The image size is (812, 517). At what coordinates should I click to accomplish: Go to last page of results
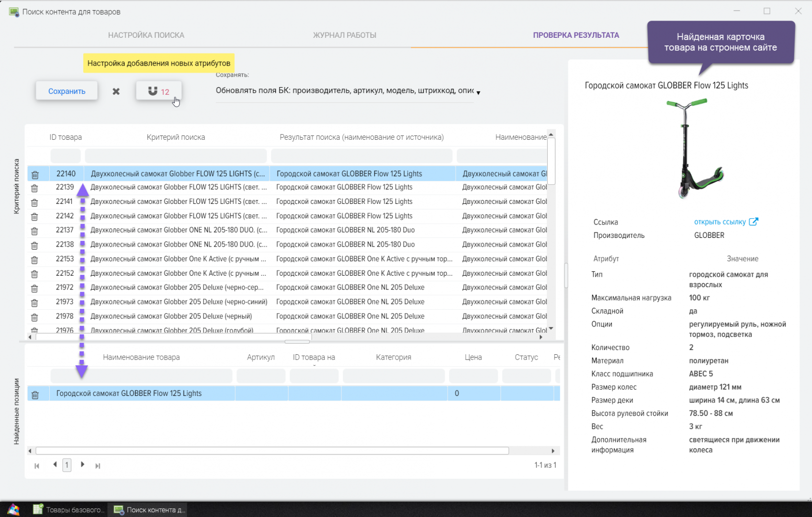[x=98, y=466]
